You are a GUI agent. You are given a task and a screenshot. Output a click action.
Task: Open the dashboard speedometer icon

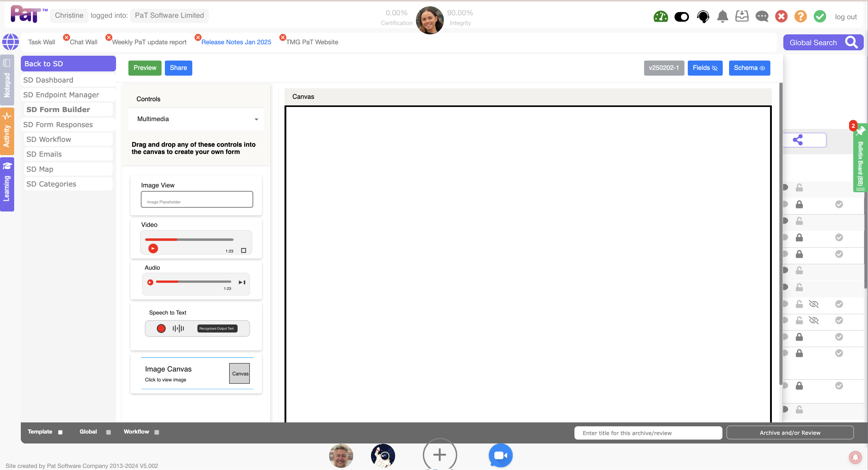click(660, 17)
